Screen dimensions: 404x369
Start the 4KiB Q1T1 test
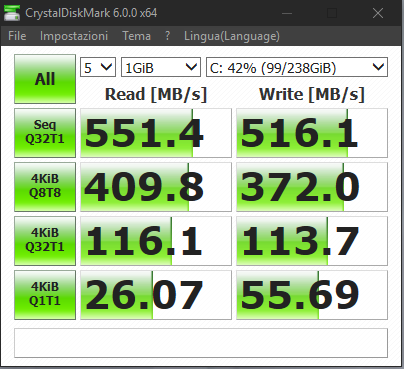point(45,295)
